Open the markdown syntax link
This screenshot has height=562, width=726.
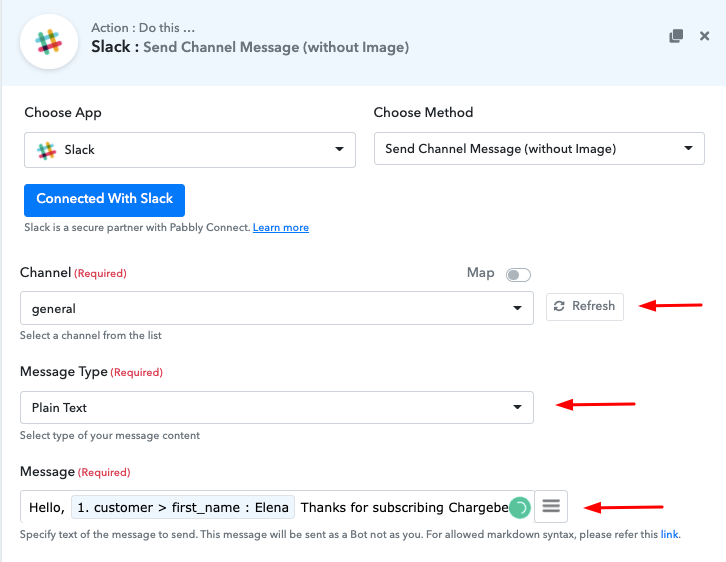[x=670, y=534]
